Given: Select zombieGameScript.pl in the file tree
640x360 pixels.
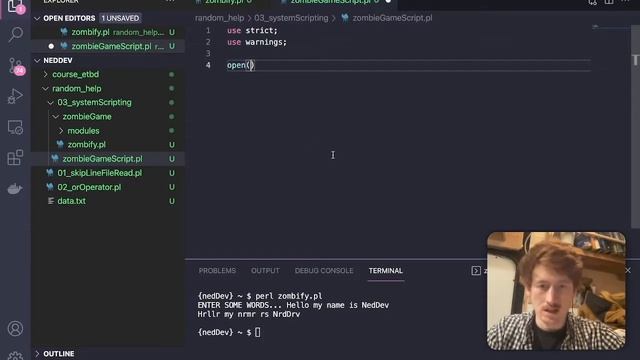Looking at the screenshot, I should 102,159.
